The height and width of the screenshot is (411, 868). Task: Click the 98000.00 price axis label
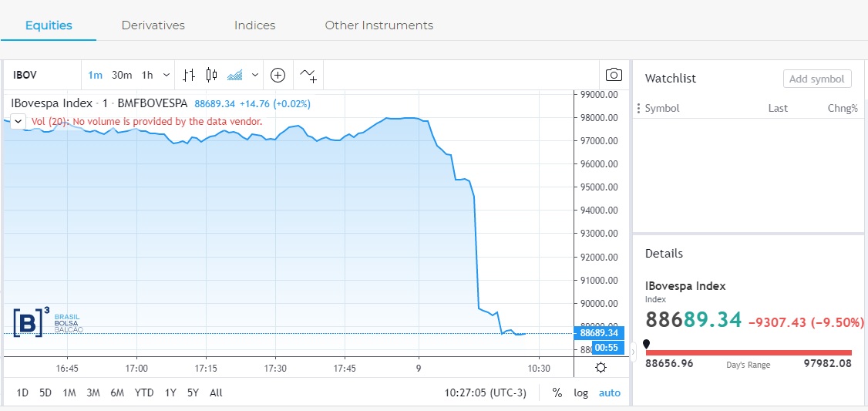(599, 117)
